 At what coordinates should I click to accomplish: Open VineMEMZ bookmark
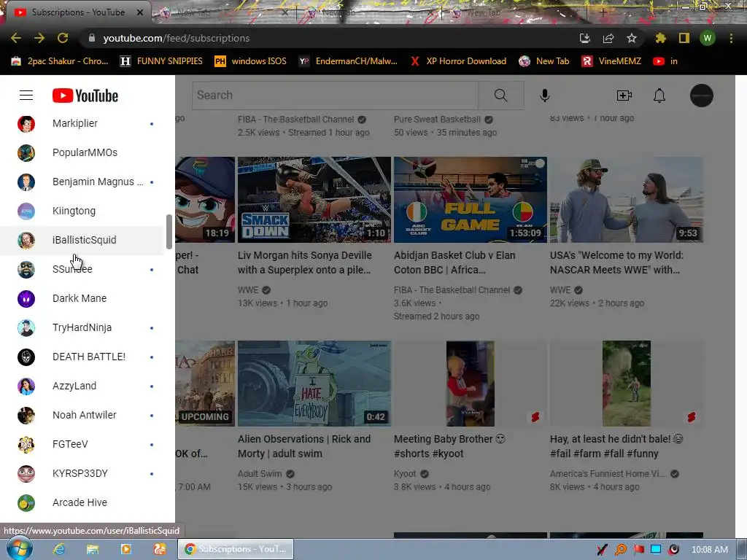click(612, 61)
